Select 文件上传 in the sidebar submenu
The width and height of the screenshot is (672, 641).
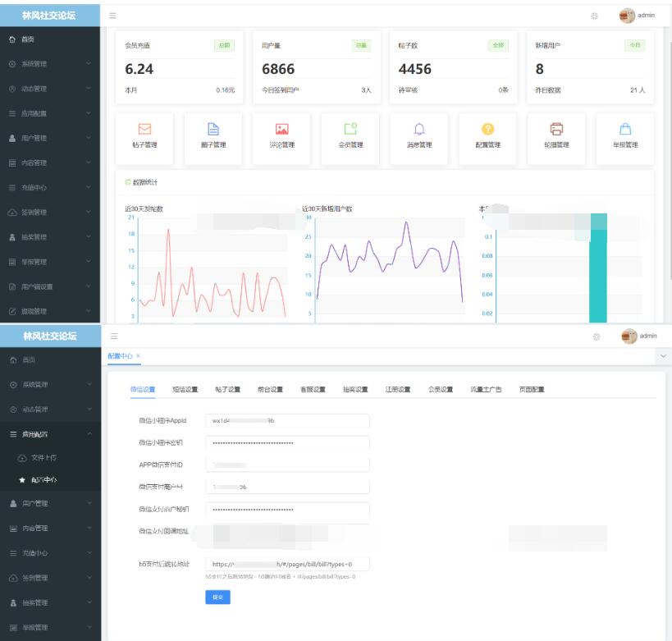point(43,457)
